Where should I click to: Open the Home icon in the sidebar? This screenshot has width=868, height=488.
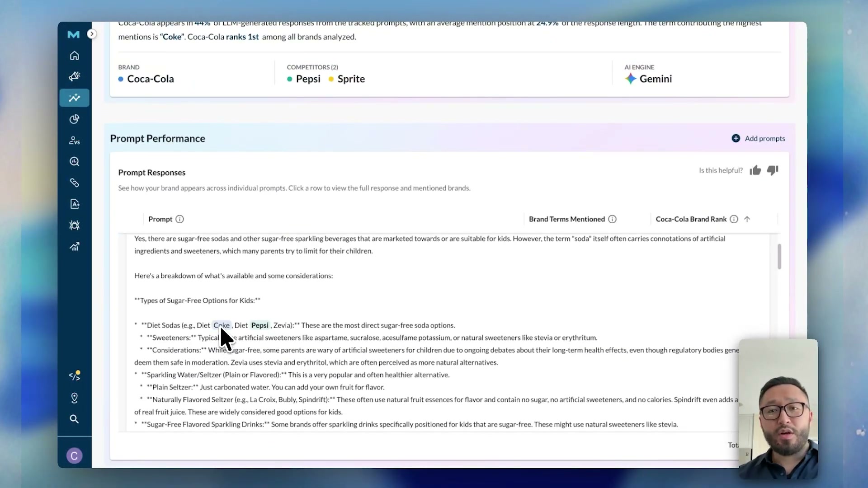click(x=75, y=56)
